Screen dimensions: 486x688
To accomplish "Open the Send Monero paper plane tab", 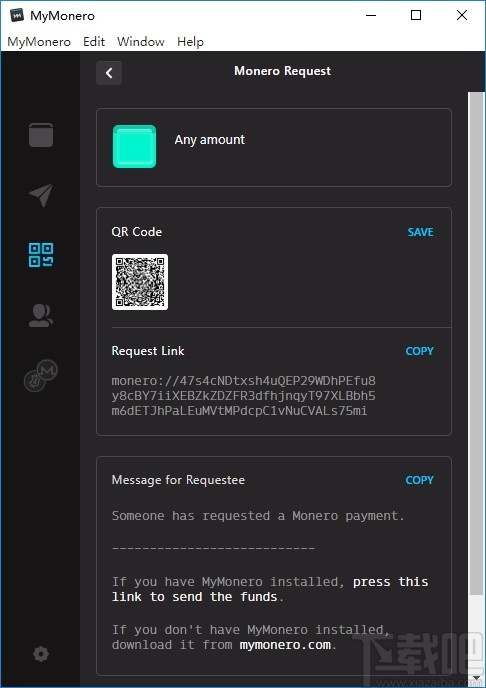I will pos(41,195).
